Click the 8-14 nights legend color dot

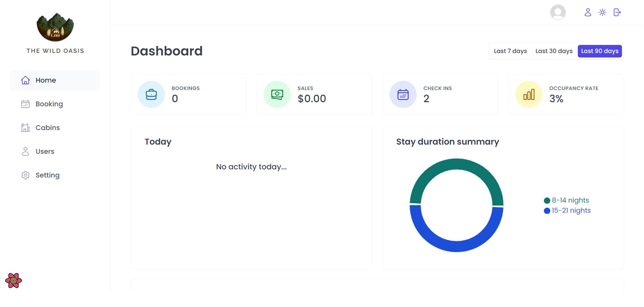tap(547, 201)
